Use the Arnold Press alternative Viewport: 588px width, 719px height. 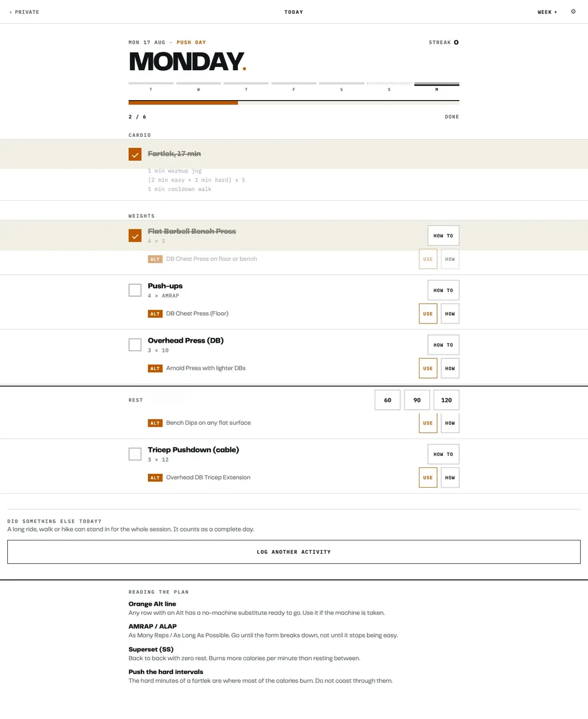click(428, 368)
